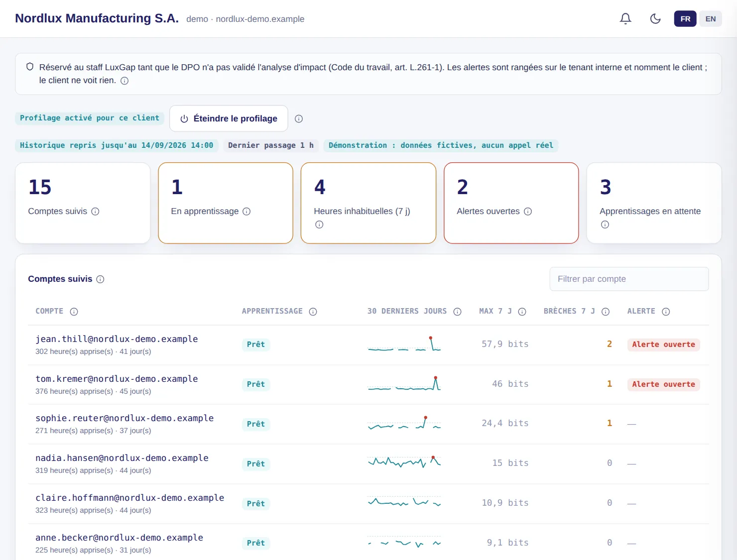
Task: Click the sparkline chart for jean.thill
Action: click(x=404, y=344)
